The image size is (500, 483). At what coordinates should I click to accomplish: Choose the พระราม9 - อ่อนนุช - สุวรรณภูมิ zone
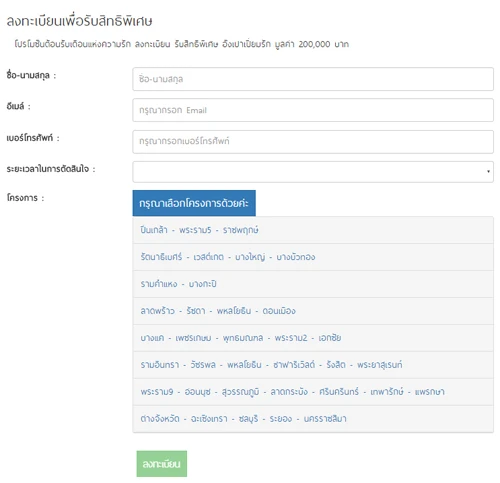(313, 392)
